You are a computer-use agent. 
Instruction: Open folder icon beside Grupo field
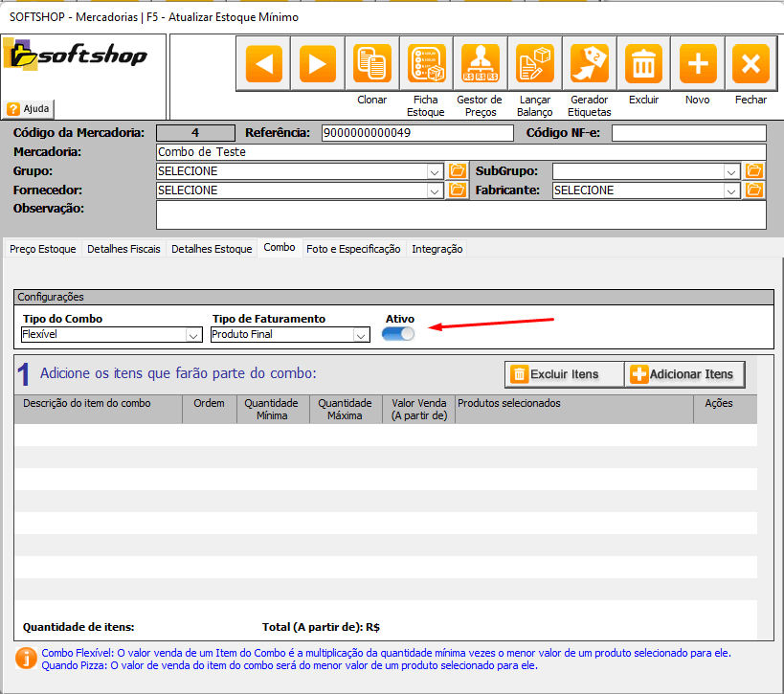(458, 171)
